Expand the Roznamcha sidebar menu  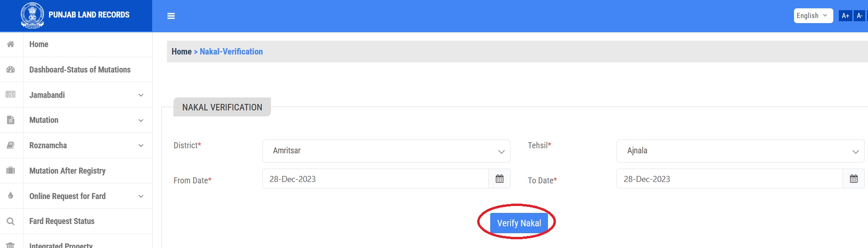point(86,145)
